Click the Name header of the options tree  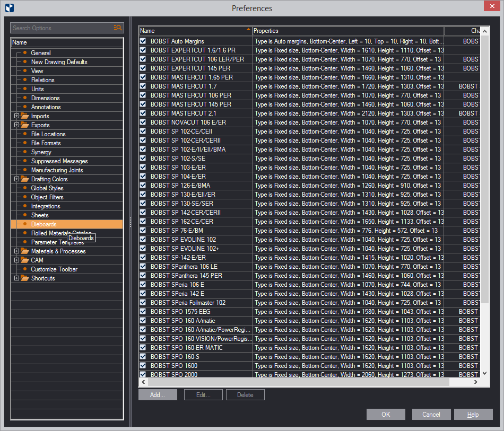pyautogui.click(x=67, y=42)
